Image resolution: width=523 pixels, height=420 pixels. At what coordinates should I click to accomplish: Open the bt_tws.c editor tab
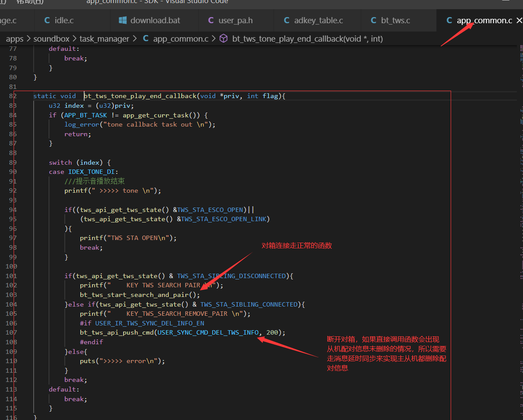[398, 20]
